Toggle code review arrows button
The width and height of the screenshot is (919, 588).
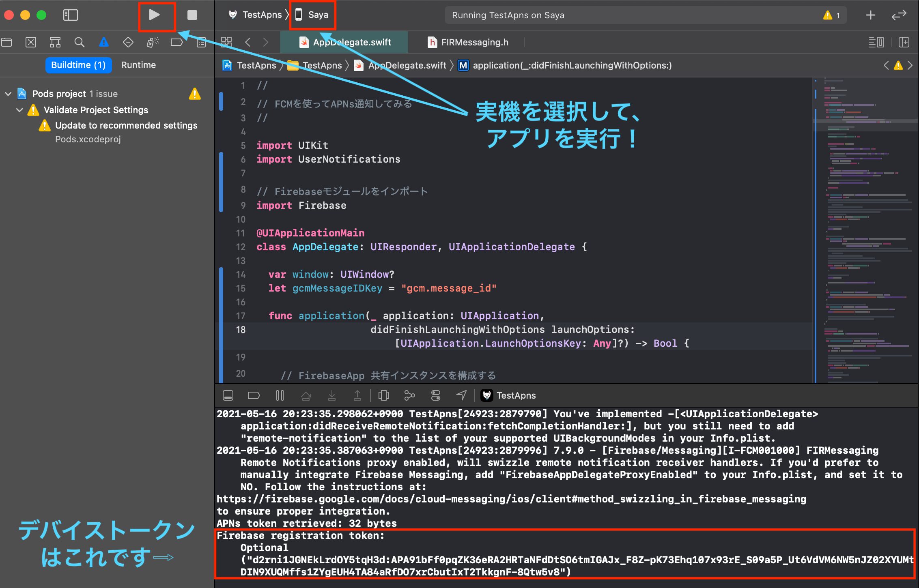coord(899,15)
